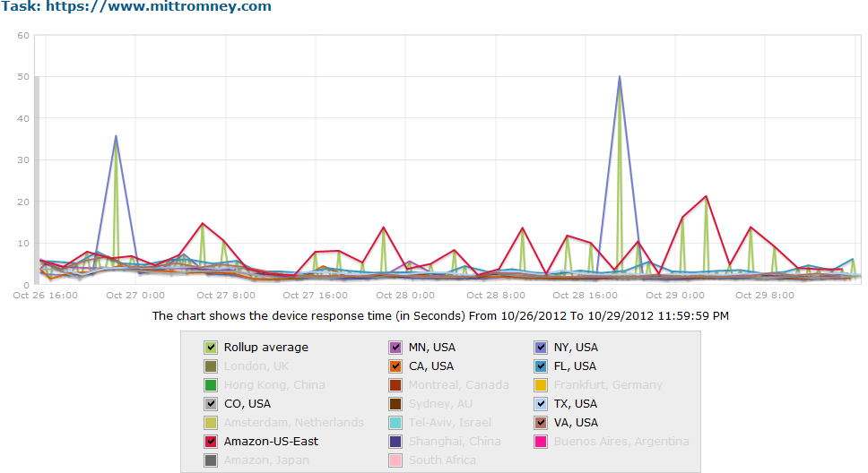Viewport: 868px width, 473px height.
Task: Disable the NY, USA series checkbox
Action: [x=541, y=348]
